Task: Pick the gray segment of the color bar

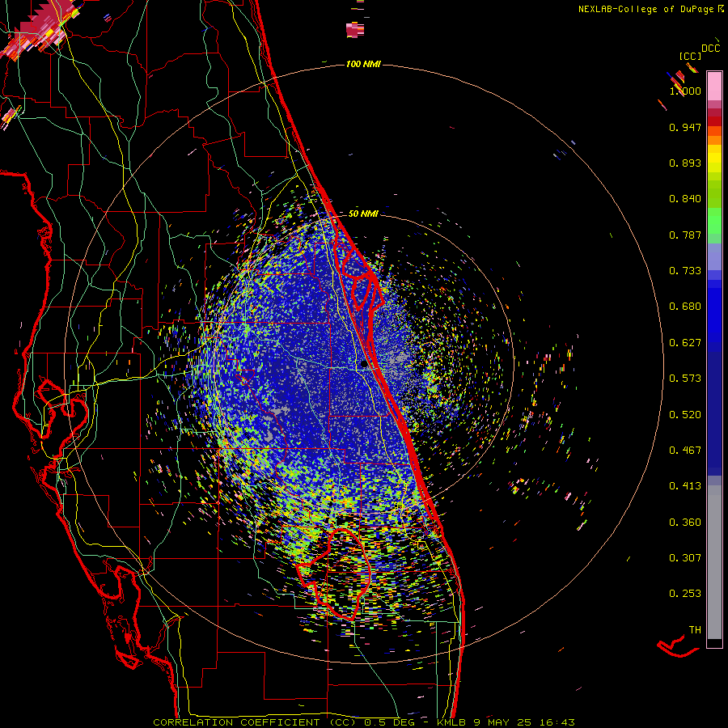Action: (714, 562)
